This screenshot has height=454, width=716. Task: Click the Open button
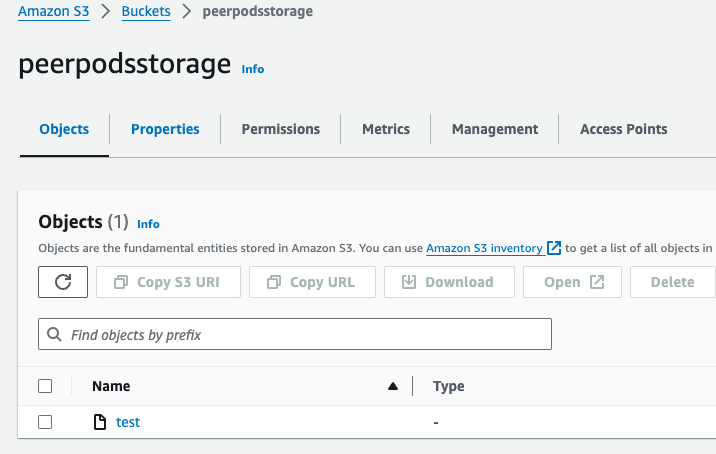(573, 282)
